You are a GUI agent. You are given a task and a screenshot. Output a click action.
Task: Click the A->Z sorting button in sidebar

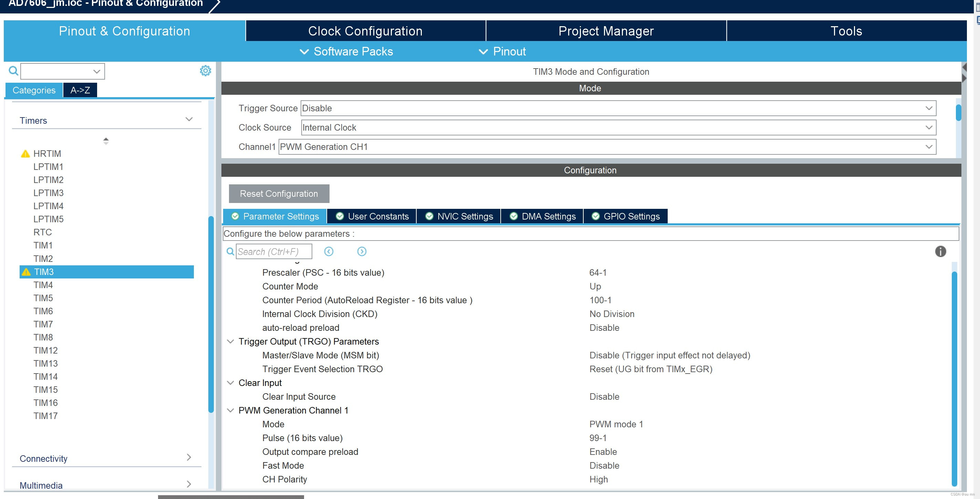click(x=80, y=90)
